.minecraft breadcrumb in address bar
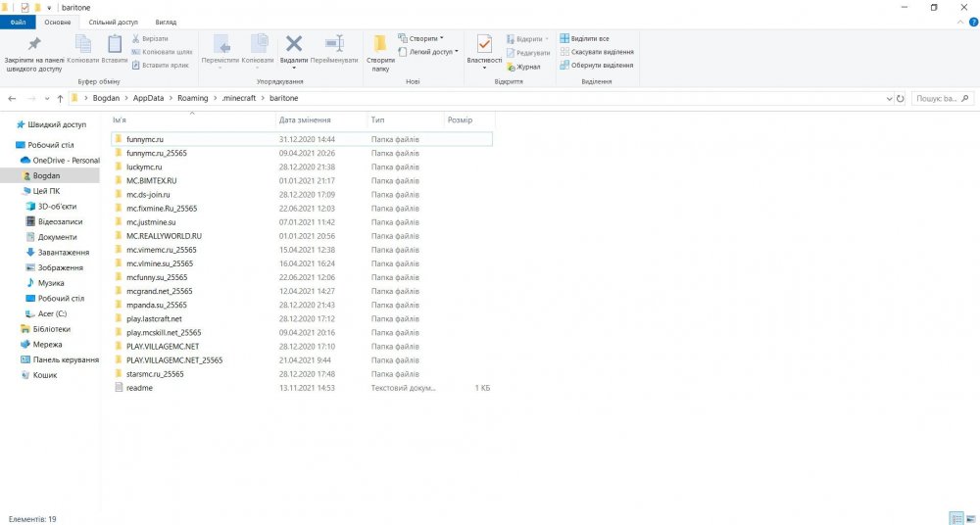Screen dimensions: 980x525 239,98
